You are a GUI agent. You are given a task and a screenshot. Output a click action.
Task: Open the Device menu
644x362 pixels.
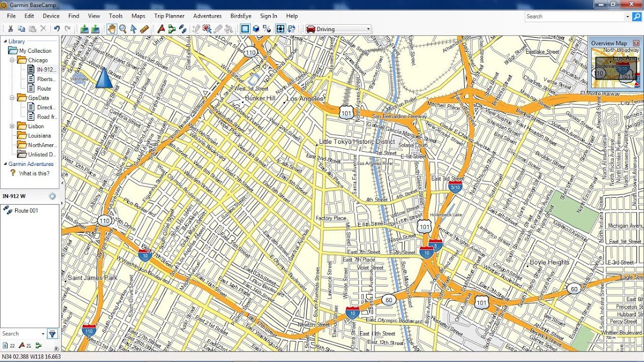[x=51, y=16]
